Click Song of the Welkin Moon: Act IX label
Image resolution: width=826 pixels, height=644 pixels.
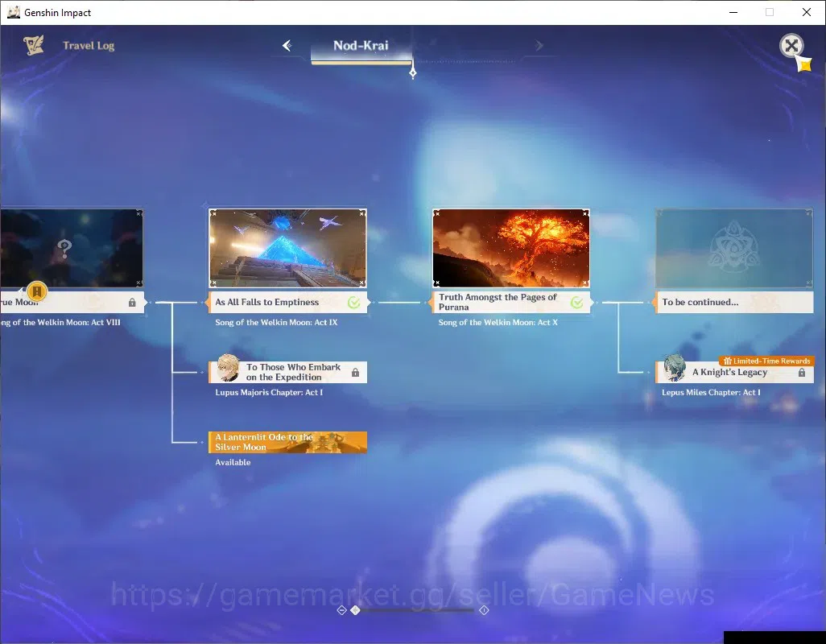pyautogui.click(x=276, y=322)
